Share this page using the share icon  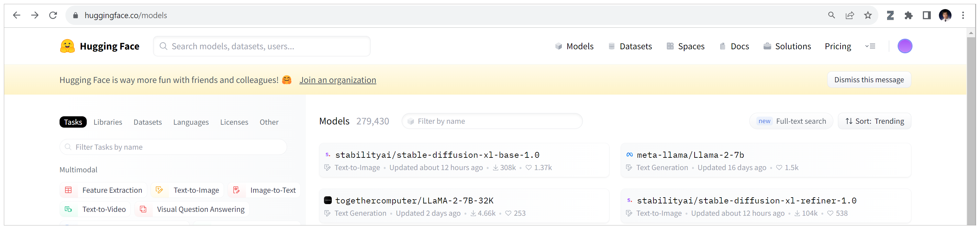click(850, 15)
